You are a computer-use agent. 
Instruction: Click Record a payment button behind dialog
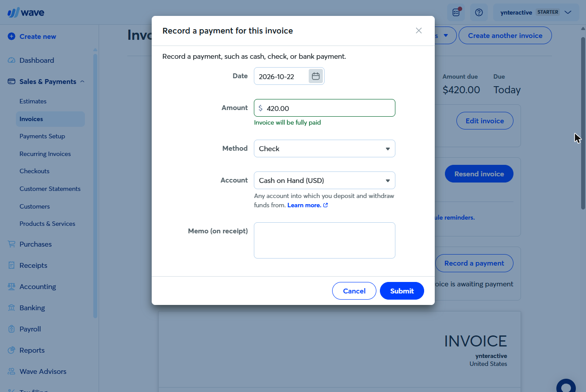tap(474, 263)
